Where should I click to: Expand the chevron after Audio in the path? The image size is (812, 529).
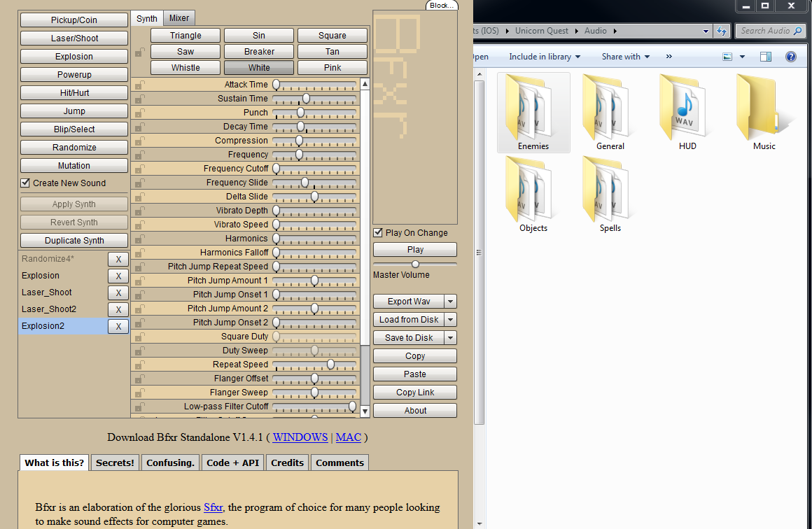click(x=615, y=31)
